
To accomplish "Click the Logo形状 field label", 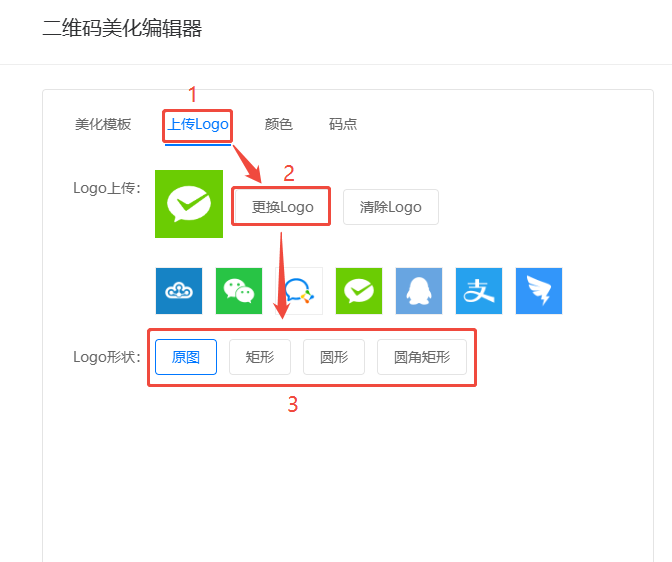I will [107, 357].
